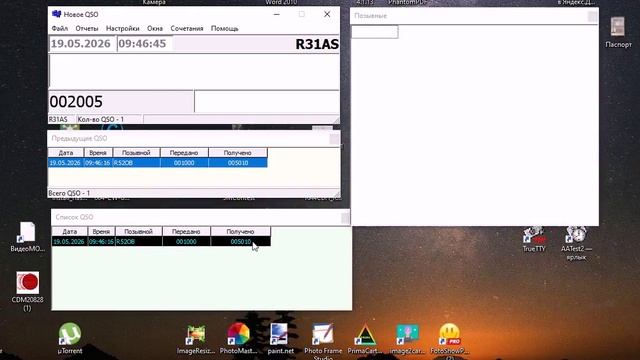Image resolution: width=640 pixels, height=360 pixels.
Task: Open the Помощь menu
Action: point(224,29)
